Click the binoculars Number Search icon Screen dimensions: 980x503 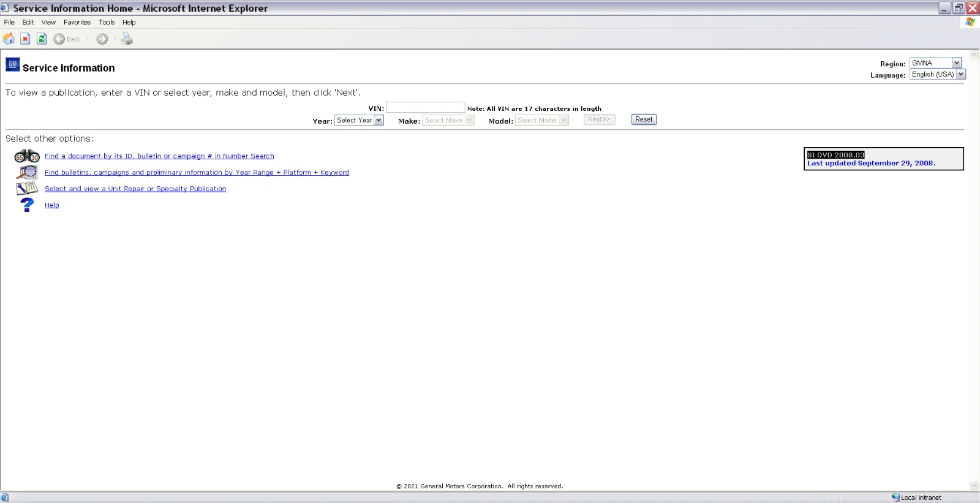[27, 156]
